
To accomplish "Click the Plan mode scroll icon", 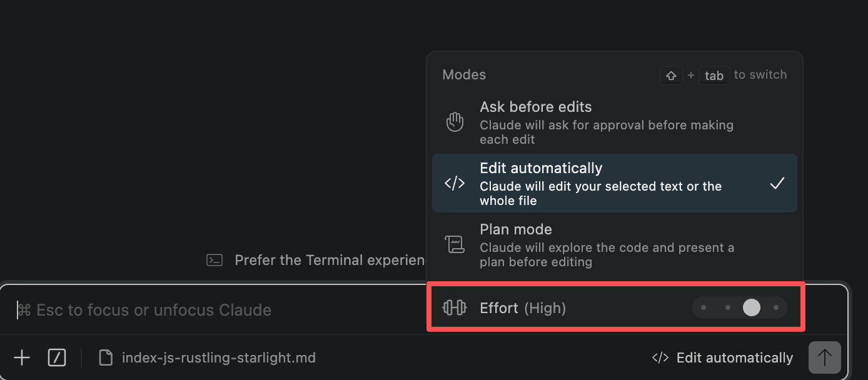I will pos(455,244).
